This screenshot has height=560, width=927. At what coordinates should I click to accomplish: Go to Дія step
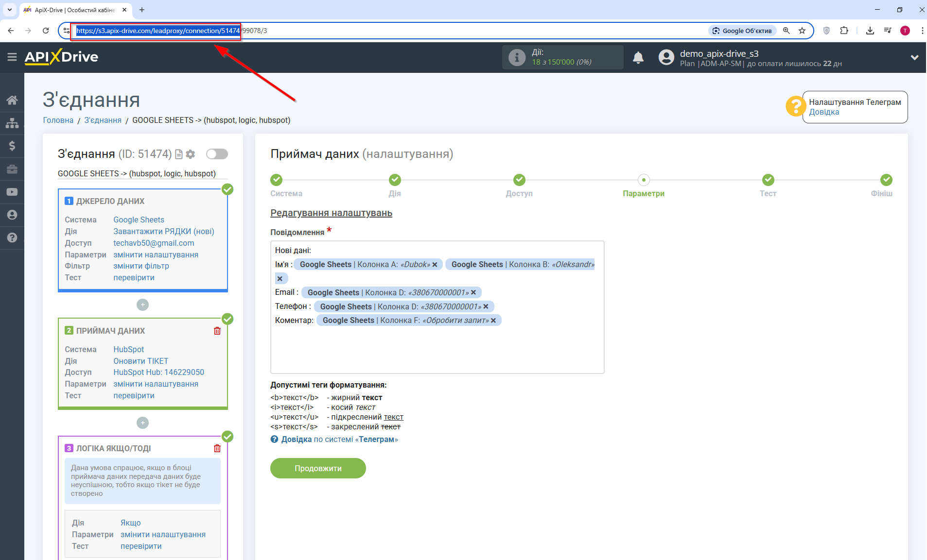[x=395, y=180]
